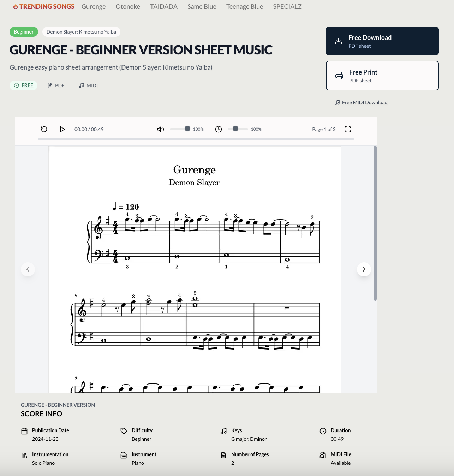This screenshot has width=454, height=476.
Task: Select the Beginner difficulty tag
Action: (24, 32)
